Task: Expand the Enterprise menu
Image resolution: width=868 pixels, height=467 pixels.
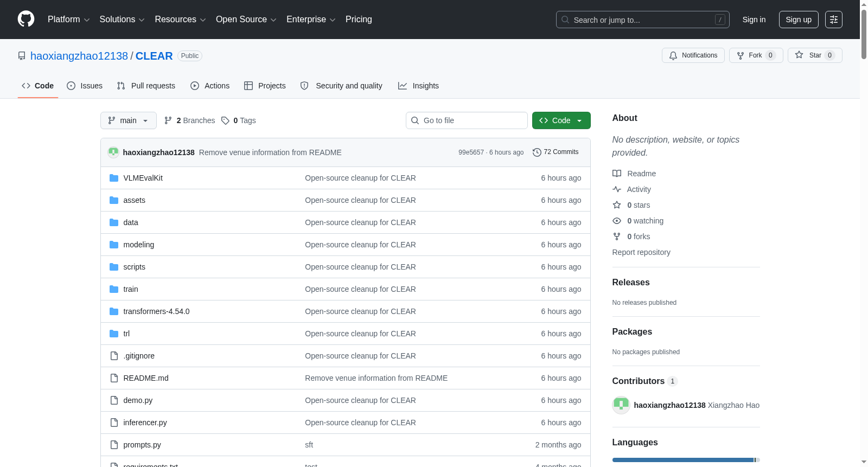Action: tap(311, 20)
